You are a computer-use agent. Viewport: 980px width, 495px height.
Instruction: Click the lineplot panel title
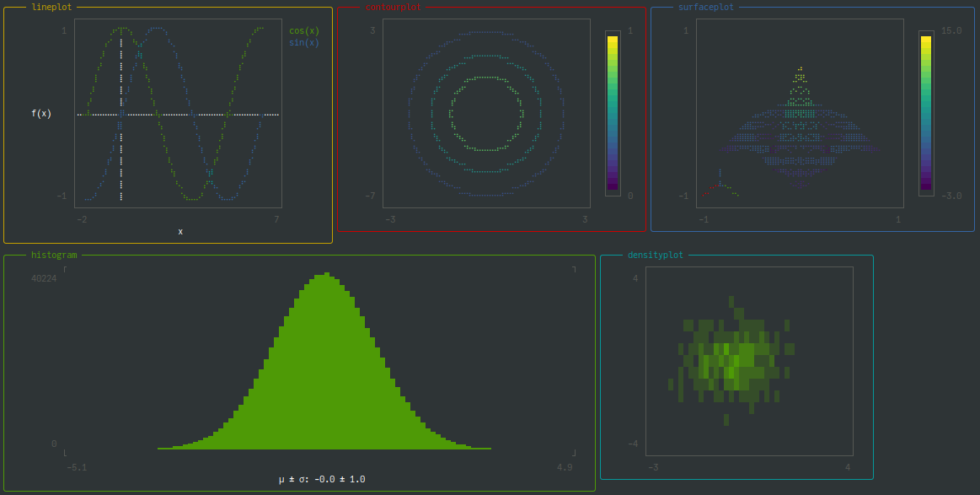tap(51, 7)
